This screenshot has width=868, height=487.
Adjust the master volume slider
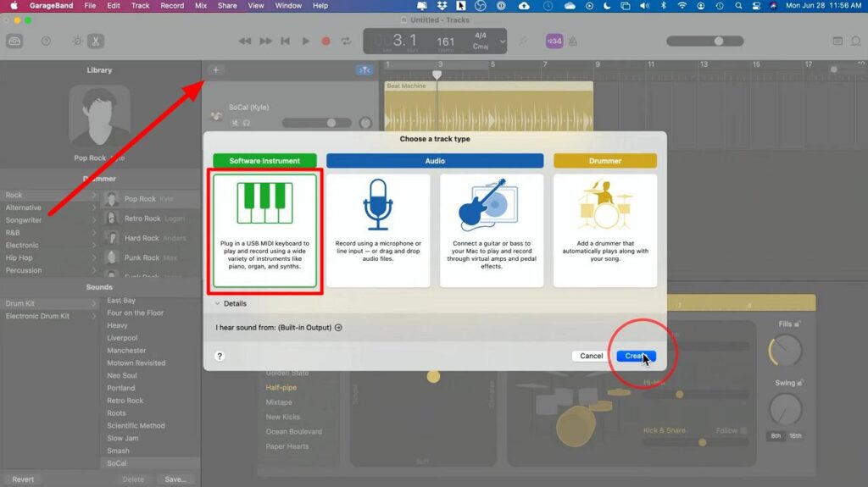tap(719, 41)
